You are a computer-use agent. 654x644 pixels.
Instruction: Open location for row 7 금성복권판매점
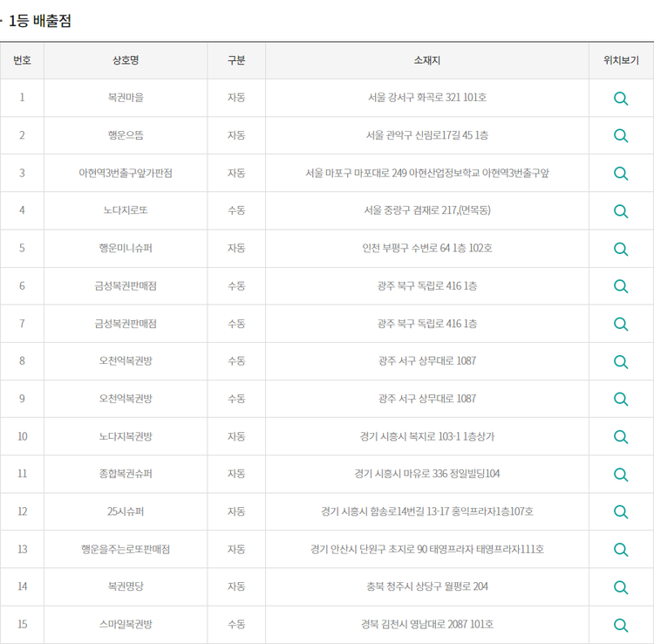pyautogui.click(x=621, y=324)
